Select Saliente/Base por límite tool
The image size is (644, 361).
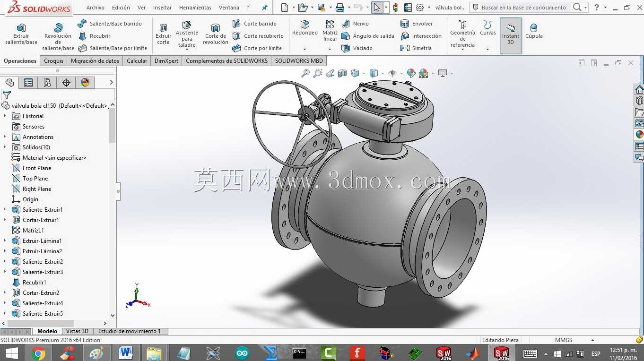coord(113,48)
